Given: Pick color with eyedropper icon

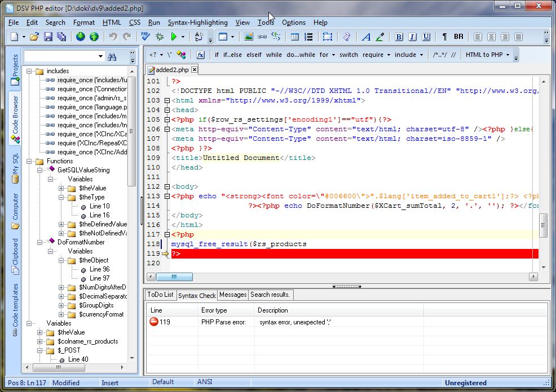Looking at the screenshot, I should coord(380,37).
